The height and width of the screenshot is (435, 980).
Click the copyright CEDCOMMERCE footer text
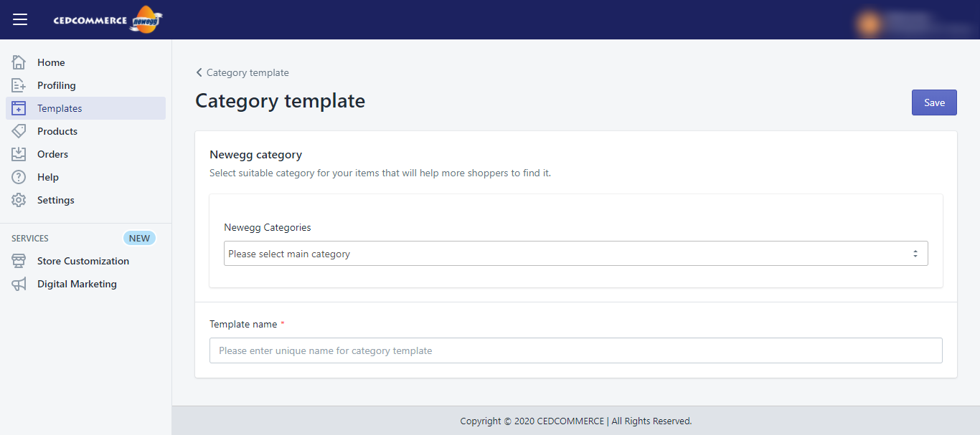click(575, 421)
